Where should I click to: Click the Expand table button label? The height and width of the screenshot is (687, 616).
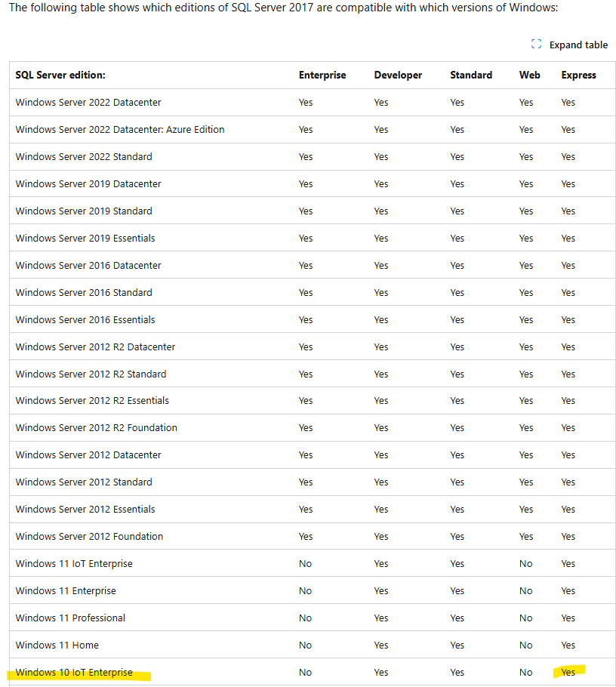coord(578,45)
